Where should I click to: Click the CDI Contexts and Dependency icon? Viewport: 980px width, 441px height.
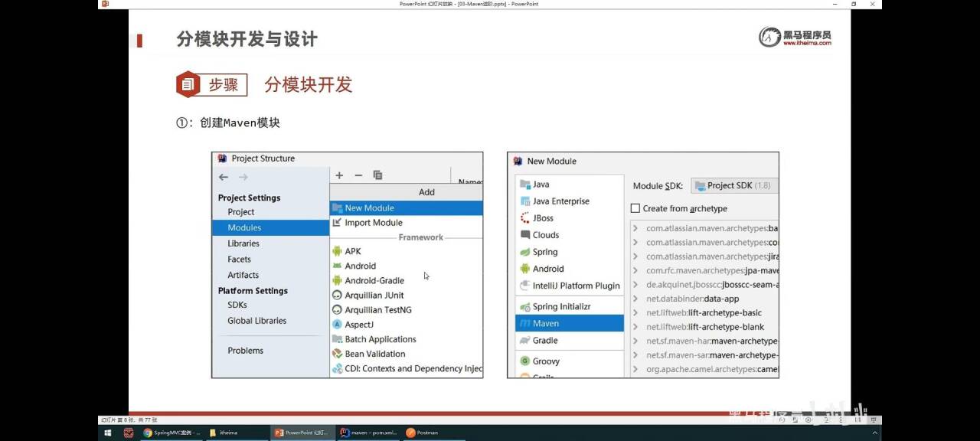(x=337, y=368)
